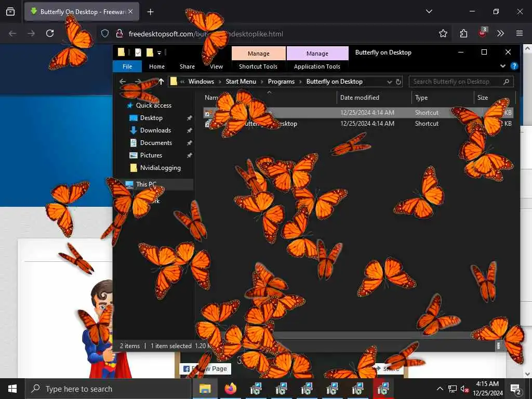Viewport: 532px width, 399px height.
Task: Switch to the Share ribbon tab
Action: coord(187,66)
